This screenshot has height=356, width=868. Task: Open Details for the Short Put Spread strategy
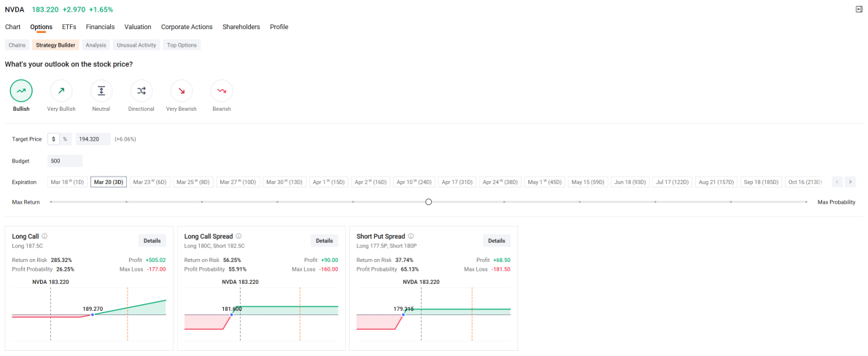click(497, 240)
